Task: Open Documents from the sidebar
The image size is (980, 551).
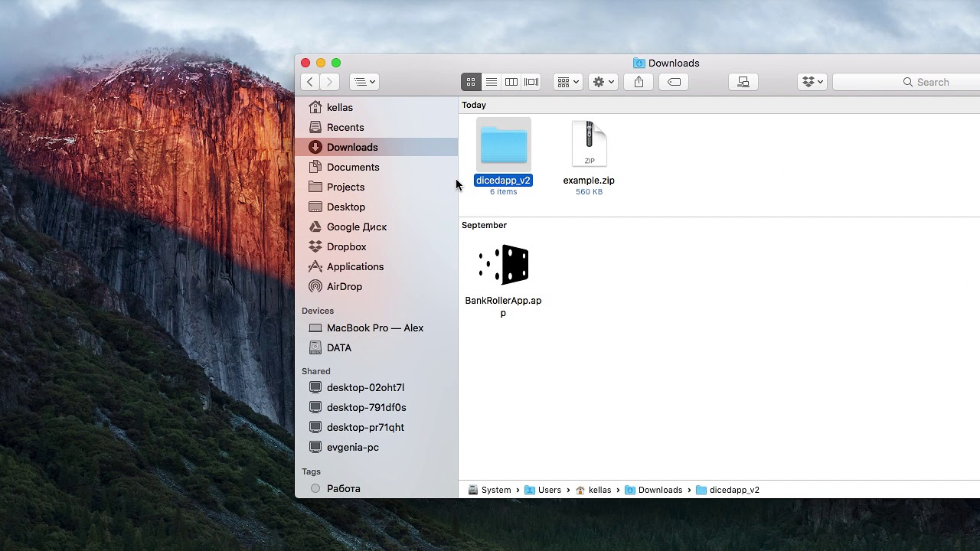Action: tap(377, 167)
